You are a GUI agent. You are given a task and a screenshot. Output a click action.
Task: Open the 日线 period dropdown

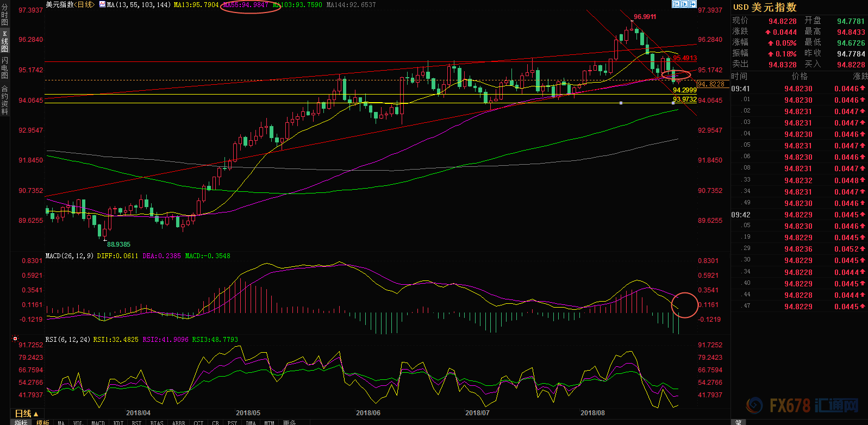click(x=27, y=414)
